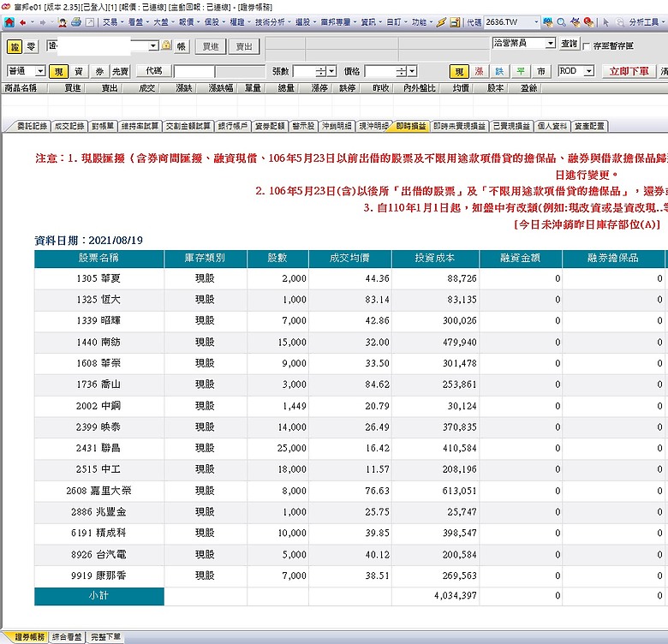Switch to the 綜合看盤 bottom tab

(x=67, y=637)
